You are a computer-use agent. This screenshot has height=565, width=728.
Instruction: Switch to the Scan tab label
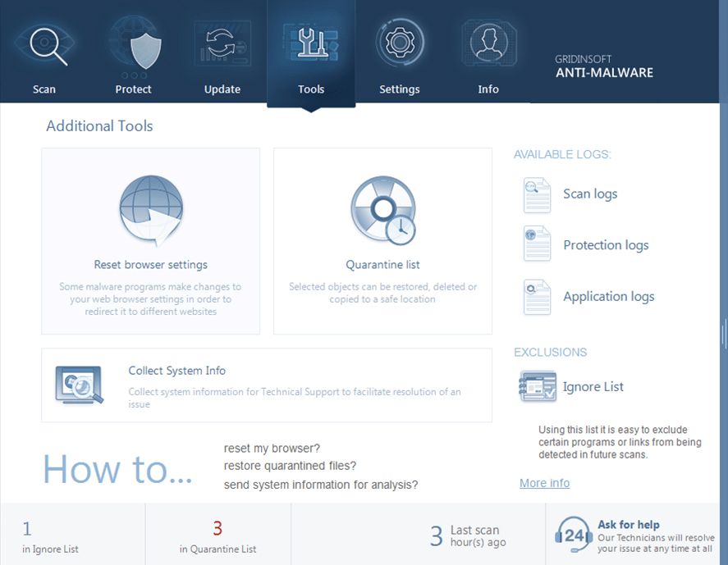tap(44, 89)
